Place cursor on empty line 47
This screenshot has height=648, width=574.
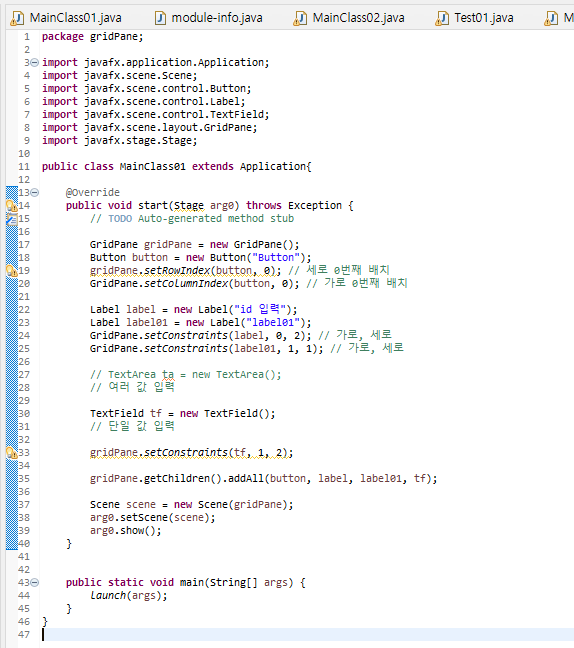pos(307,634)
